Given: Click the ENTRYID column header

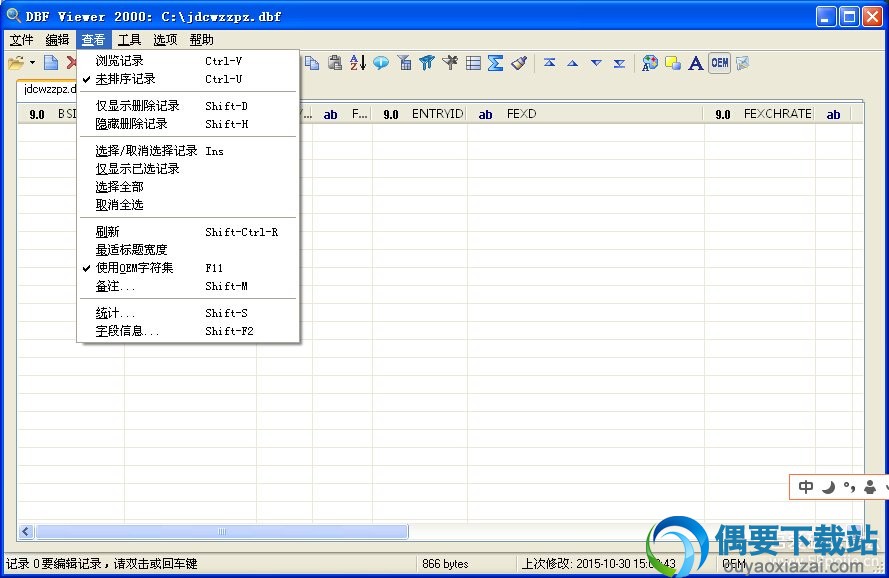Looking at the screenshot, I should (420, 114).
